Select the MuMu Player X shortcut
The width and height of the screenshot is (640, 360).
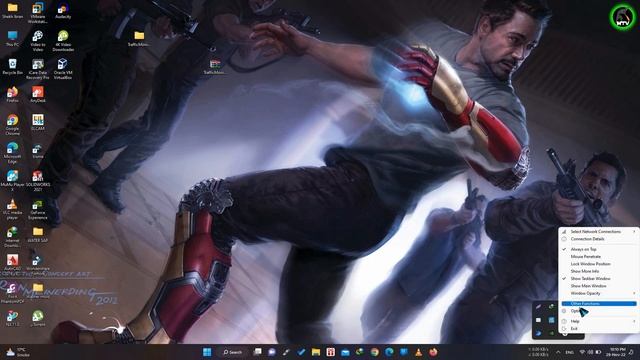(12, 180)
